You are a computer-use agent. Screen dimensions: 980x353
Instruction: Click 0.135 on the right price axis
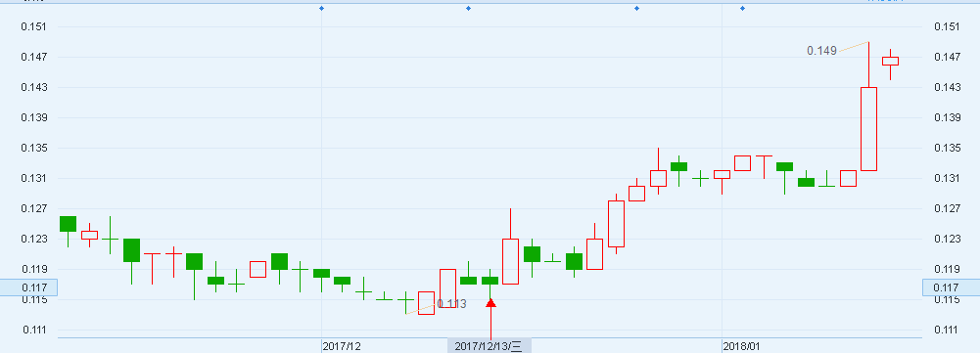point(947,148)
